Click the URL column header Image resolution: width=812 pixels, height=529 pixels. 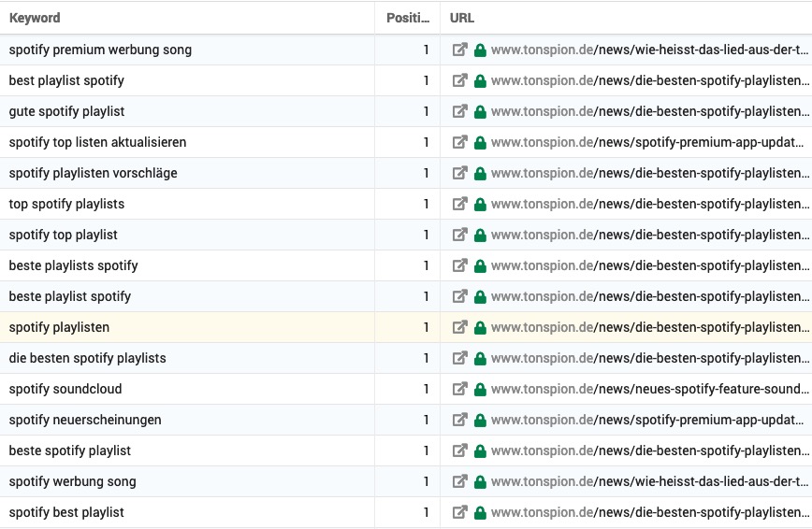tap(462, 18)
